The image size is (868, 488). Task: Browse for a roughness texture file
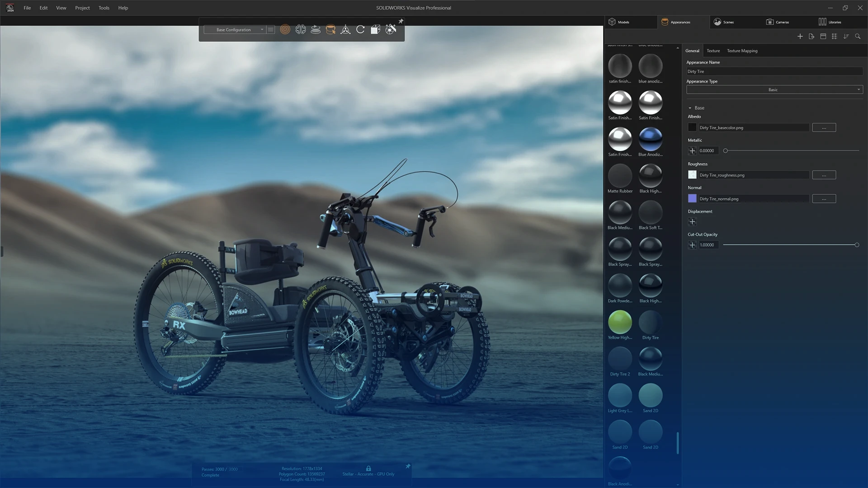point(824,175)
